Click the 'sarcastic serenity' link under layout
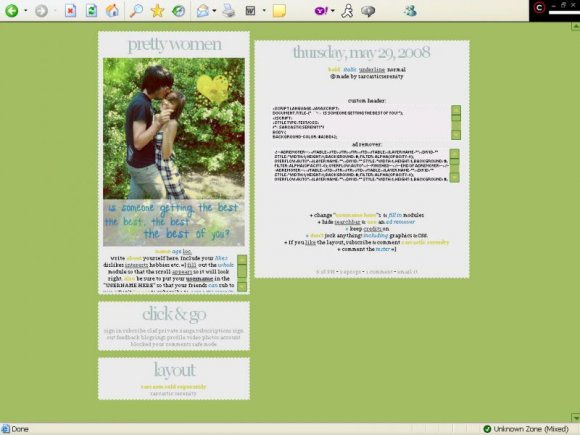 tap(173, 394)
